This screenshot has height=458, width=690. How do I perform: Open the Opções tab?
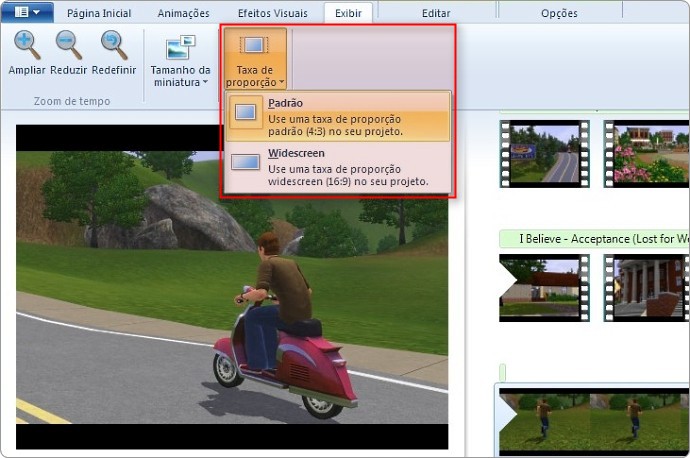click(559, 13)
